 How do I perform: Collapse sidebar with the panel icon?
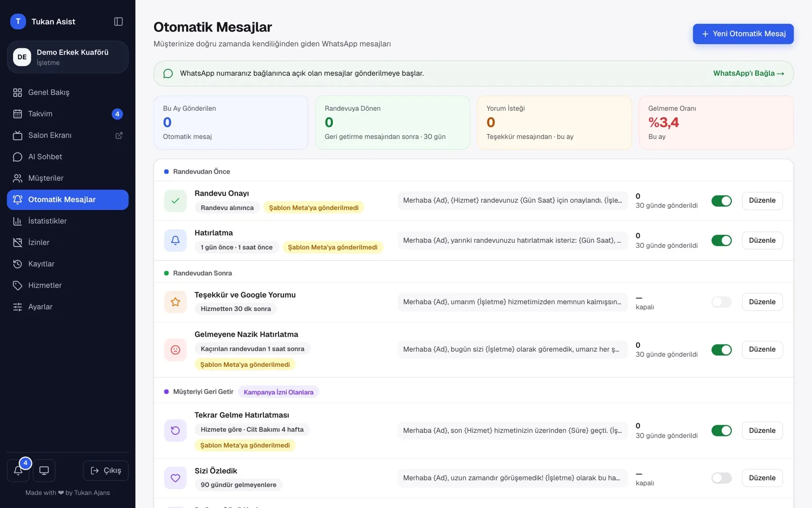[118, 21]
